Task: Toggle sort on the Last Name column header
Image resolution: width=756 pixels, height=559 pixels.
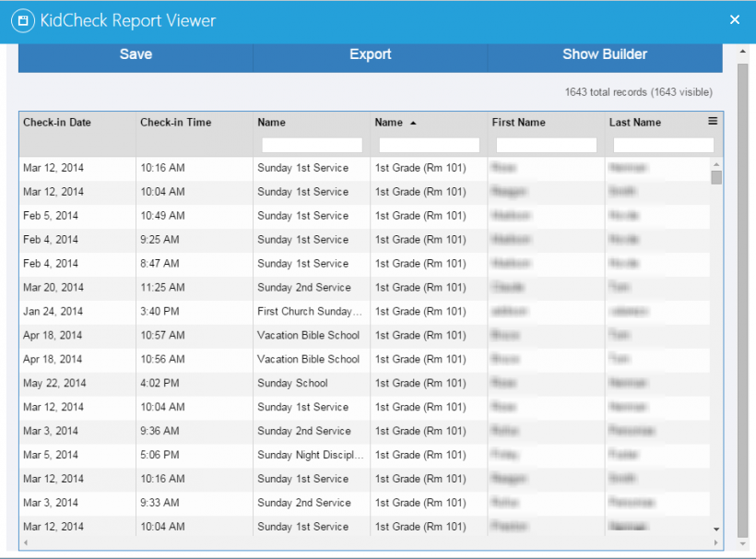Action: coord(636,122)
